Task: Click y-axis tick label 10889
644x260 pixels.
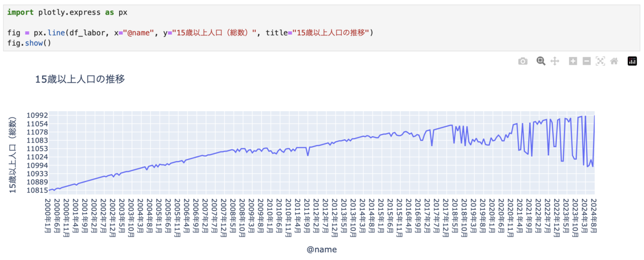Action: click(36, 182)
